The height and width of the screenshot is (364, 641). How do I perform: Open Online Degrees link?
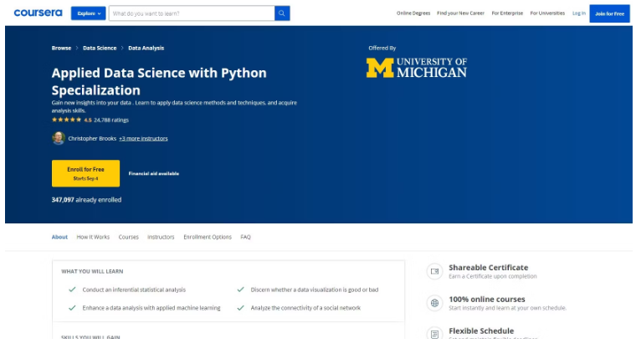[413, 13]
